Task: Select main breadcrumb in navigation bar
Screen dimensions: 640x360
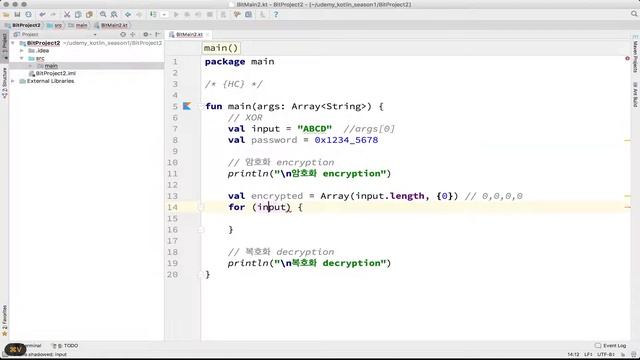Action: [78, 25]
